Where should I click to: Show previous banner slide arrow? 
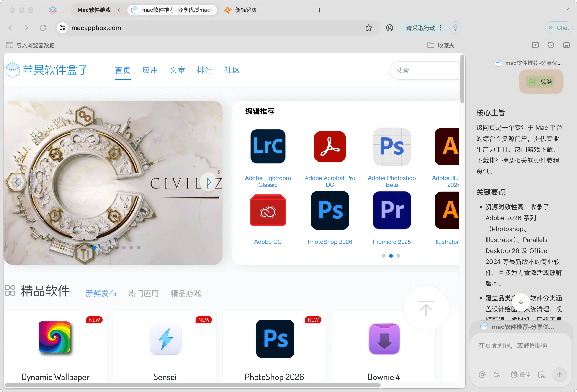[x=17, y=182]
